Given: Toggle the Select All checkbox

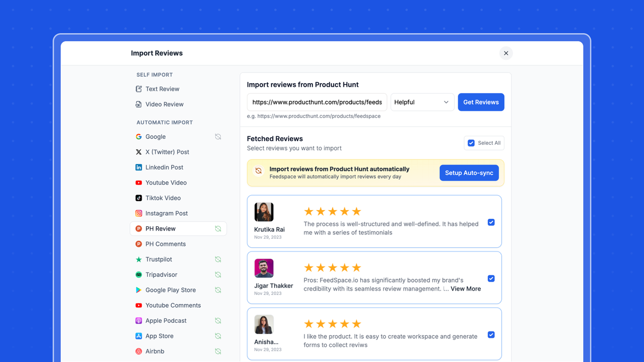Looking at the screenshot, I should pyautogui.click(x=471, y=143).
